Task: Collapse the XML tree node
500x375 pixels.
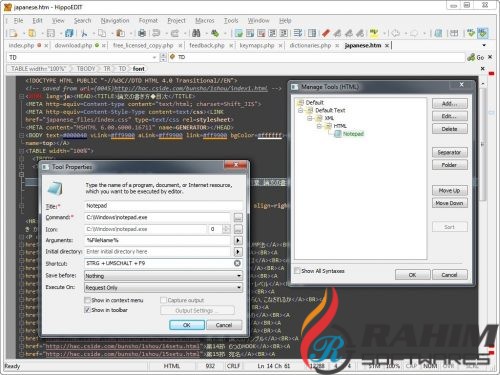Action: tap(310, 118)
